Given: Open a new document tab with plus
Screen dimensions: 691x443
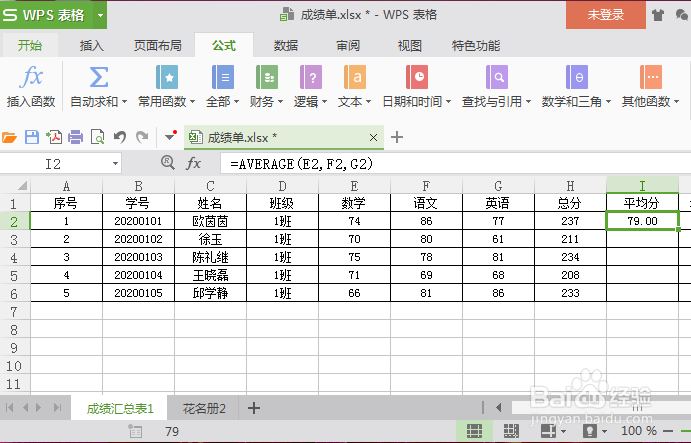Looking at the screenshot, I should [x=397, y=137].
